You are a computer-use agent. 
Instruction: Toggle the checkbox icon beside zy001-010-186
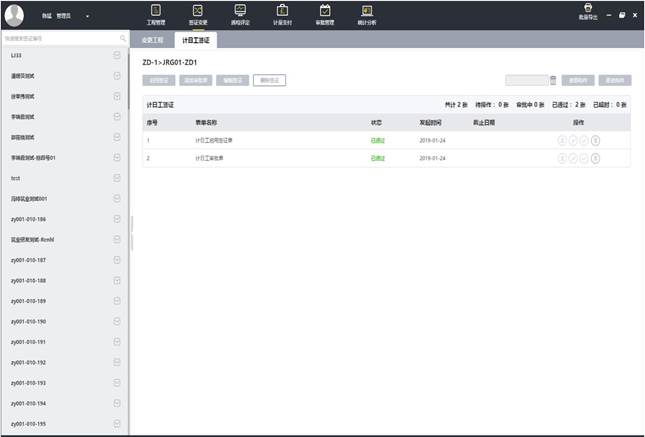(x=117, y=218)
